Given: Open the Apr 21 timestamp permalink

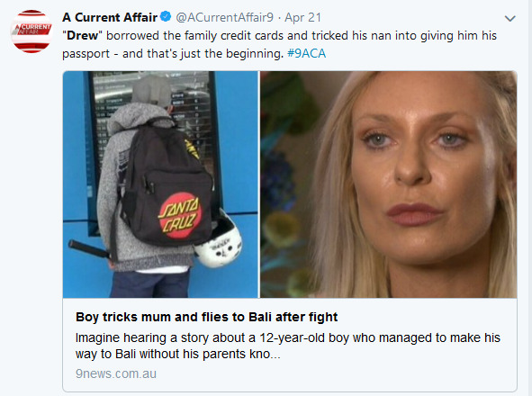Looking at the screenshot, I should point(302,17).
